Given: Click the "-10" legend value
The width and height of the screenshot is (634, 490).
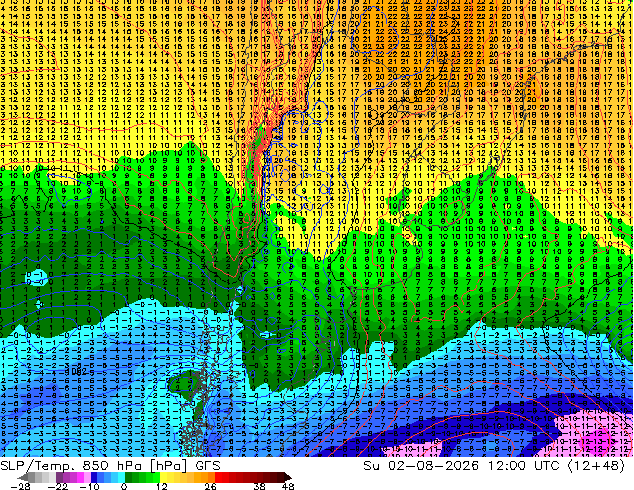Looking at the screenshot, I should point(89,486).
